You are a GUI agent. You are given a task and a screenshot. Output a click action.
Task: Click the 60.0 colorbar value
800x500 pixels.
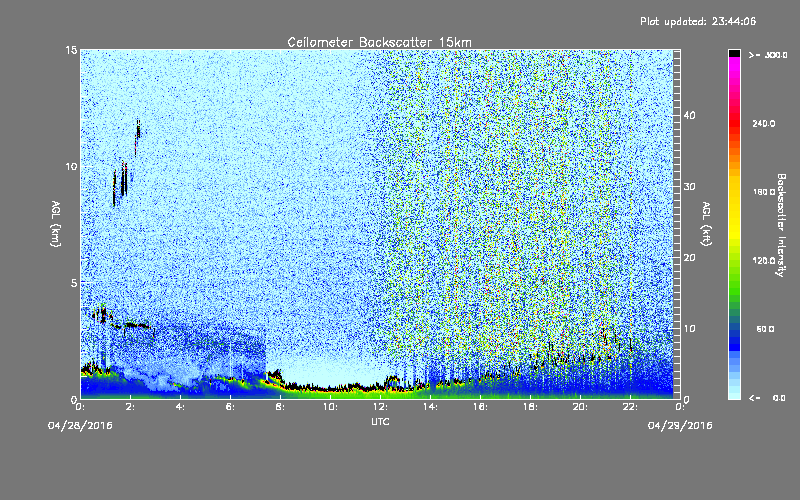(765, 329)
